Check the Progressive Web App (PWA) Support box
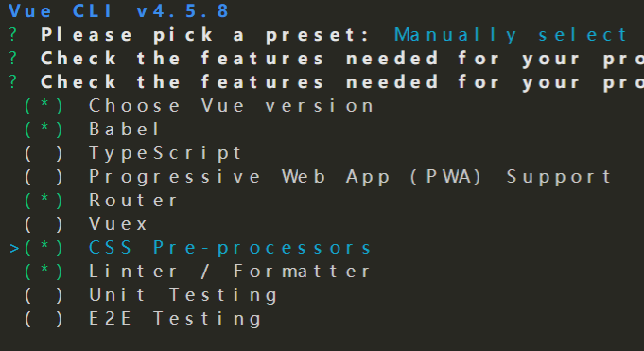The width and height of the screenshot is (644, 351). [x=44, y=177]
